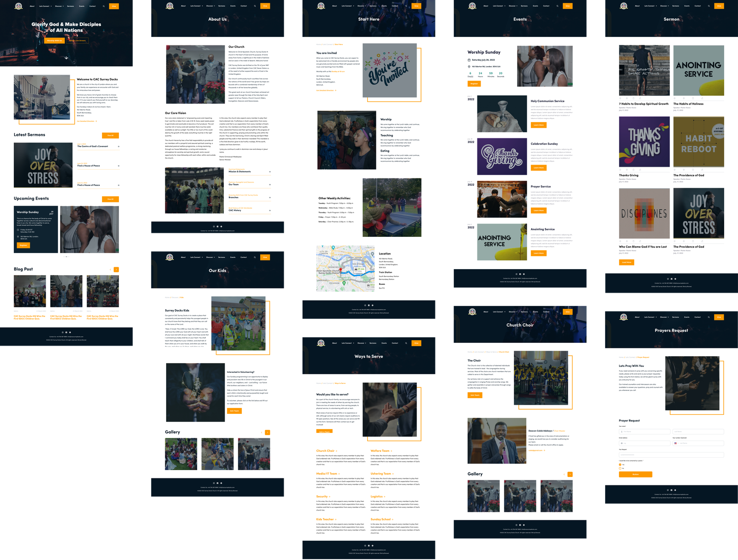
Task: Click the previous arrow in the Blog Post section
Action: click(x=110, y=269)
